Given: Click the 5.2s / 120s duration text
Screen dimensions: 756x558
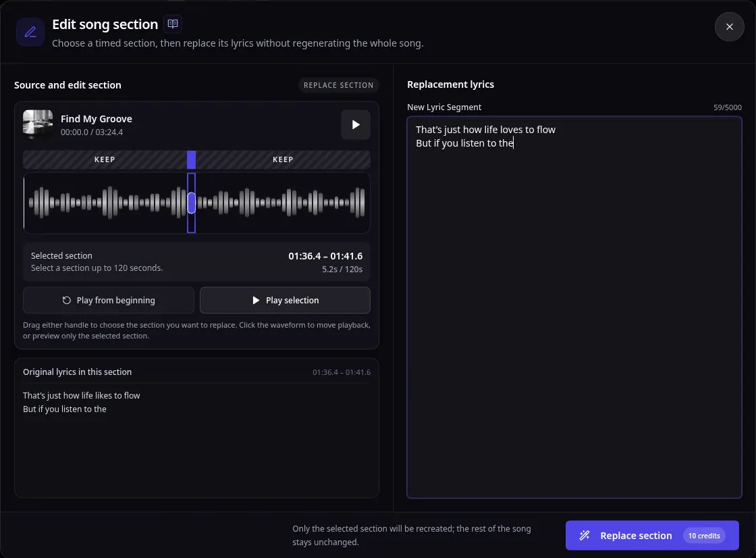Looking at the screenshot, I should 342,270.
